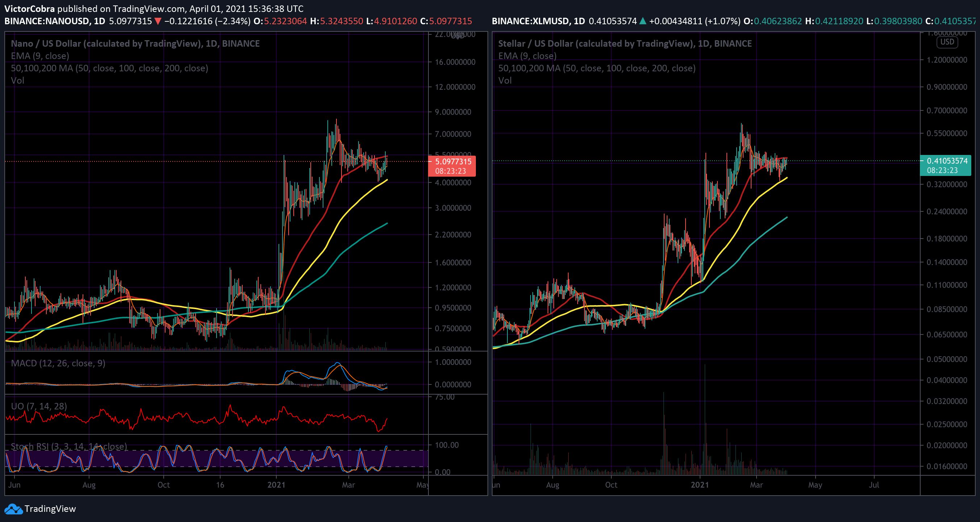Click the Oct label on Nano time axis
This screenshot has width=980, height=522.
point(164,485)
